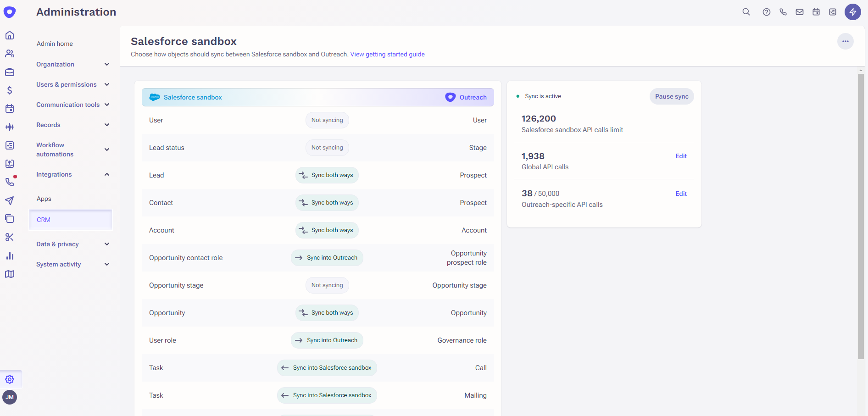
Task: Open the map book icon in left rail
Action: click(10, 274)
